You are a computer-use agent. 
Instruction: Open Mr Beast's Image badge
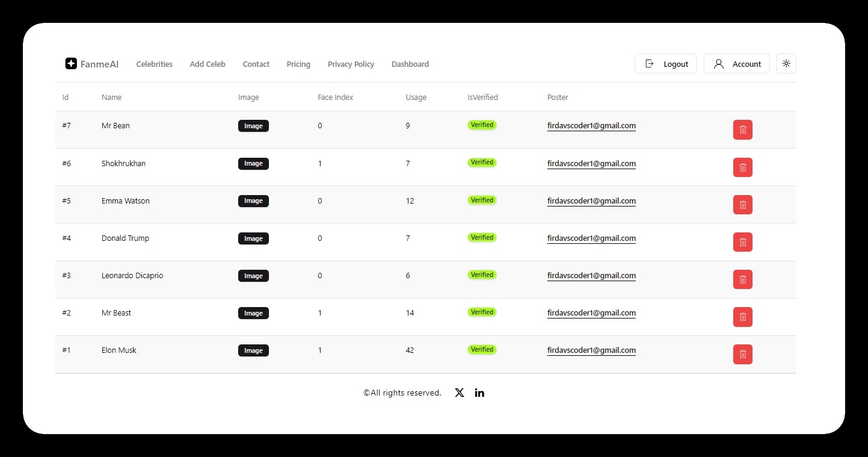click(x=253, y=313)
